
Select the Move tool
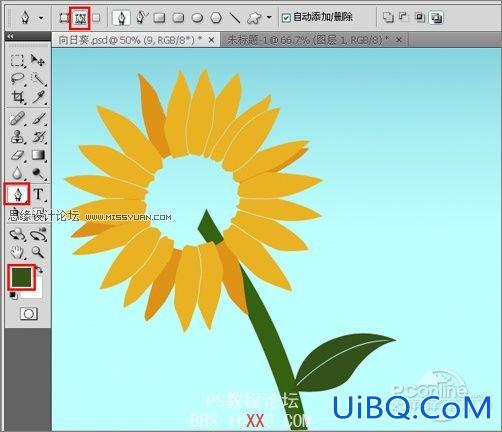pos(38,60)
